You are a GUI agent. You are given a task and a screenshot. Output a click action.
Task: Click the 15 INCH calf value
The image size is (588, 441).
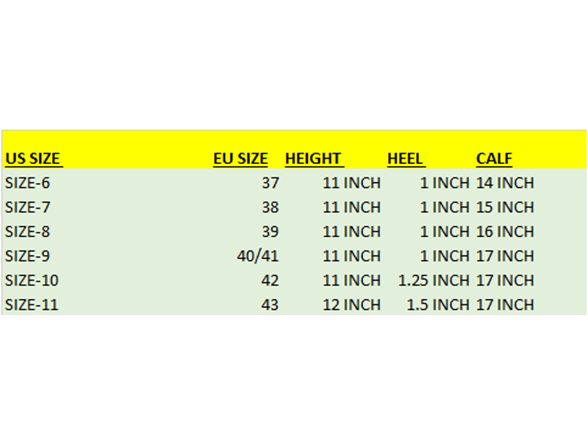[505, 207]
